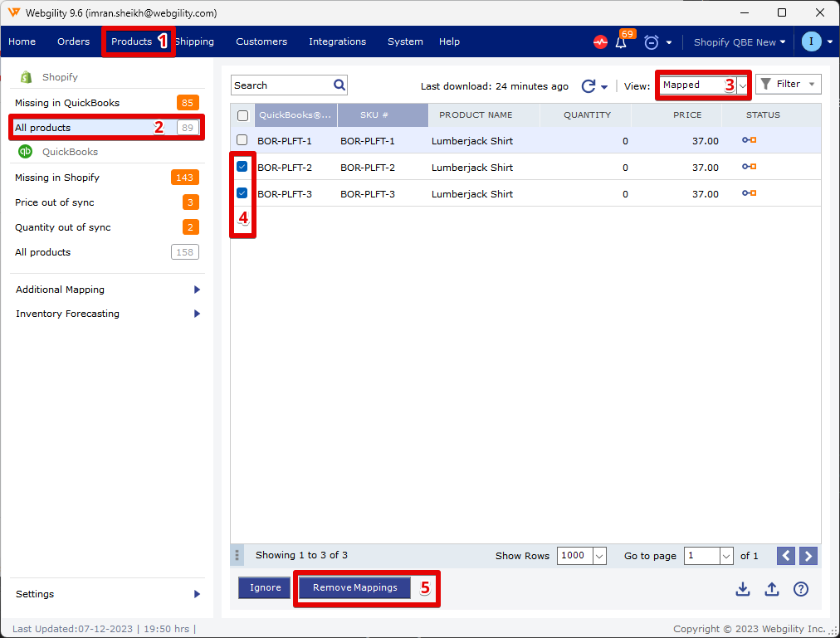
Task: Select QuickBooks All products list
Action: pos(107,251)
